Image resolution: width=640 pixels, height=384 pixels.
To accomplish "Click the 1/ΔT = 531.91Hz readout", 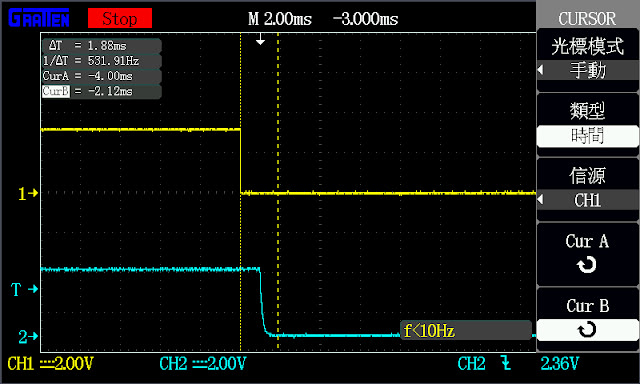I will tap(102, 61).
